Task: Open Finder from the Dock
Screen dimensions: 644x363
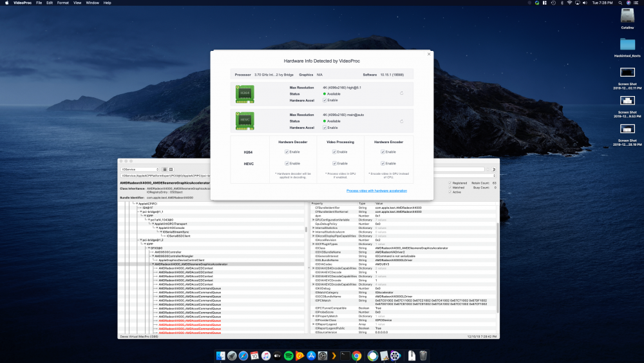Action: tap(220, 356)
